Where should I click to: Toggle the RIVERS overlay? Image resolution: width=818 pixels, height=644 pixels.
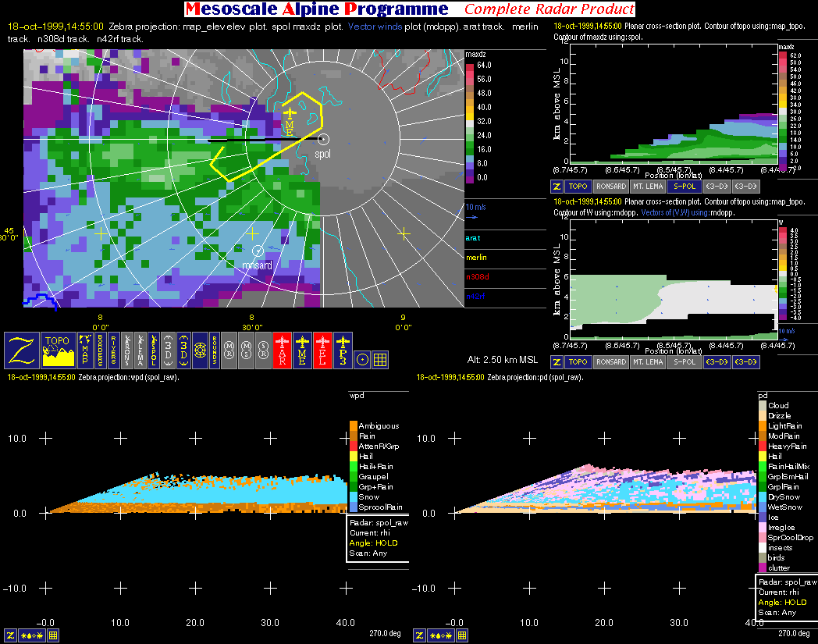(114, 350)
